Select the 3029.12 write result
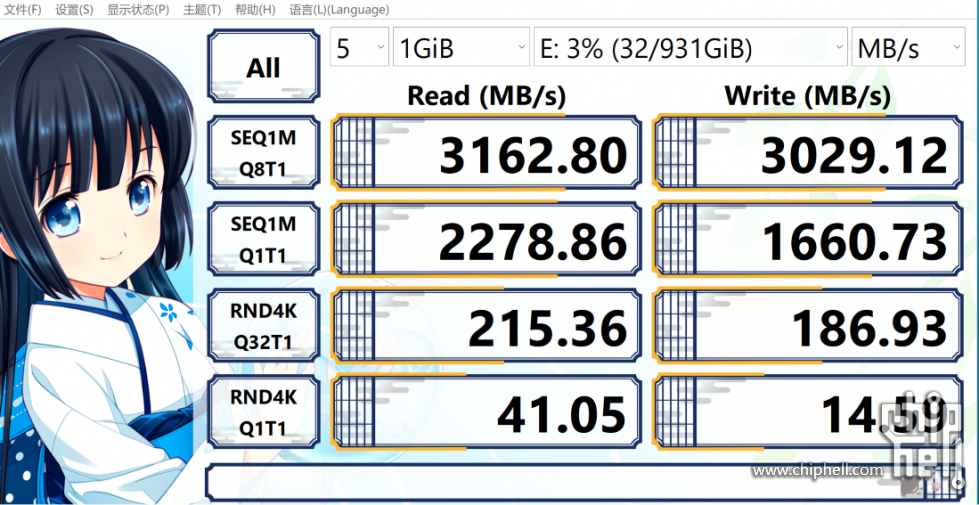The width and height of the screenshot is (979, 505). pos(808,153)
